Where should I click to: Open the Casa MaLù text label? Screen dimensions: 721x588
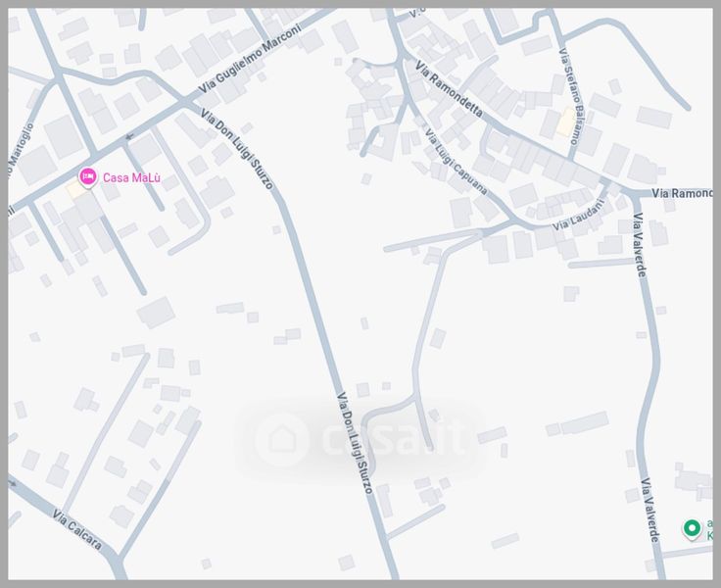[x=131, y=177]
